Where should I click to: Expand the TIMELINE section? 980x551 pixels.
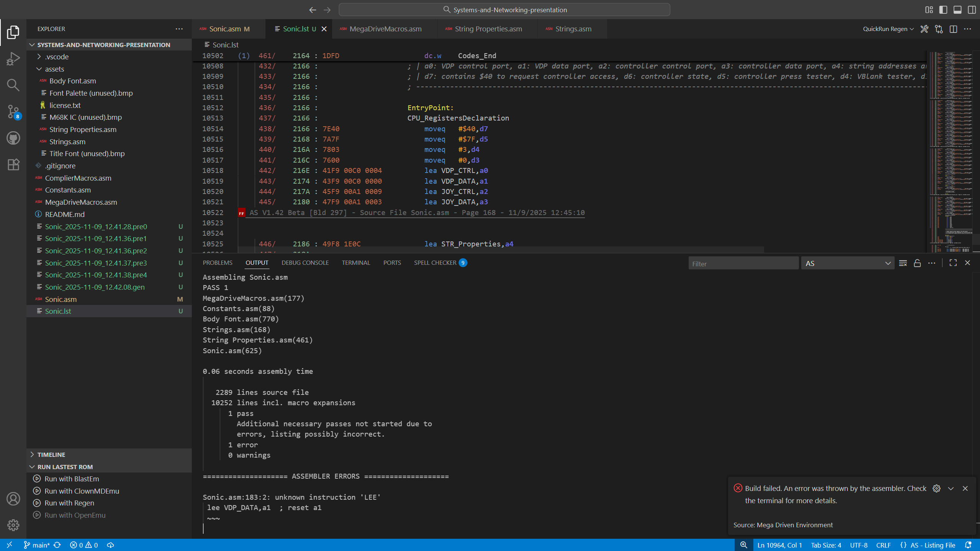point(51,455)
